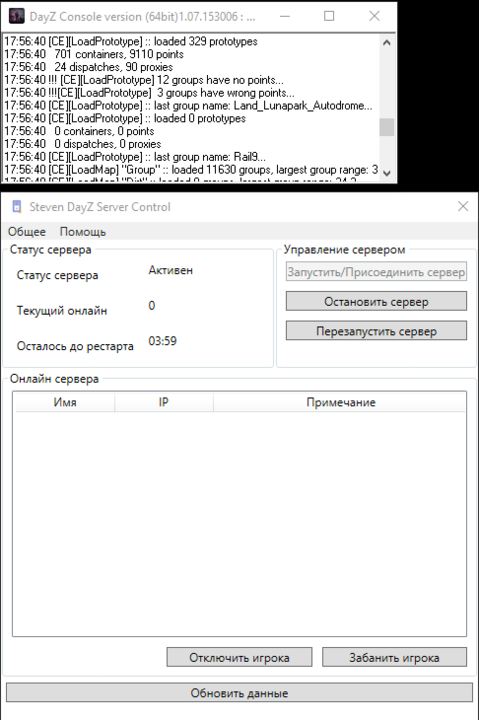This screenshot has height=720, width=479.
Task: Click the current online value 0
Action: click(x=152, y=305)
